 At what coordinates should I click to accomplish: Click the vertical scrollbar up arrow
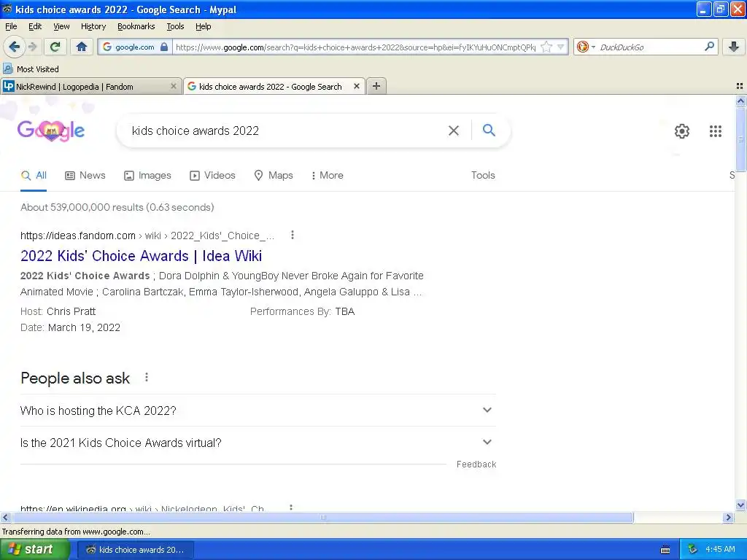740,101
